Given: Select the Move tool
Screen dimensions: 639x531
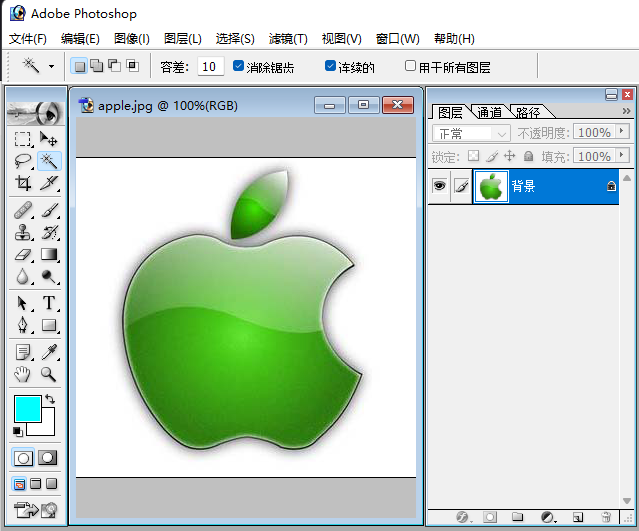Looking at the screenshot, I should (x=49, y=139).
